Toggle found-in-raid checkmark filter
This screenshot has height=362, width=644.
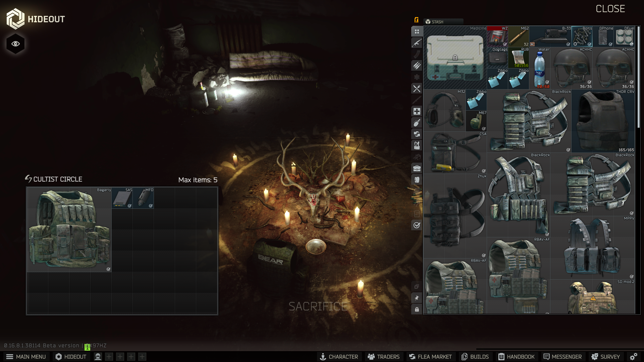coord(417,225)
